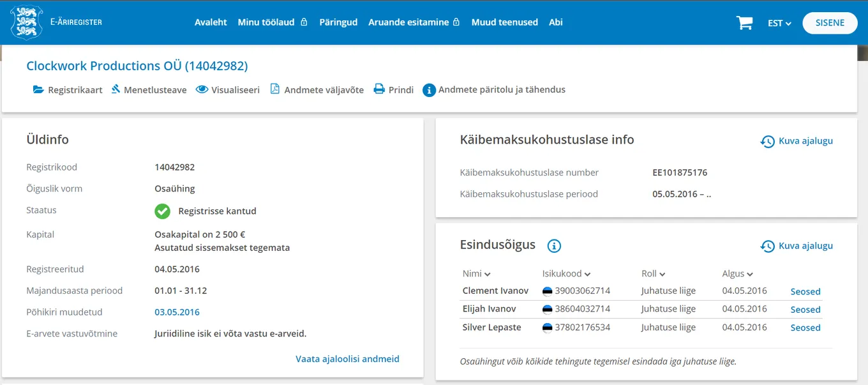Click the lock icon beside Minu töölaud
Screen dimensions: 868x385
[304, 22]
